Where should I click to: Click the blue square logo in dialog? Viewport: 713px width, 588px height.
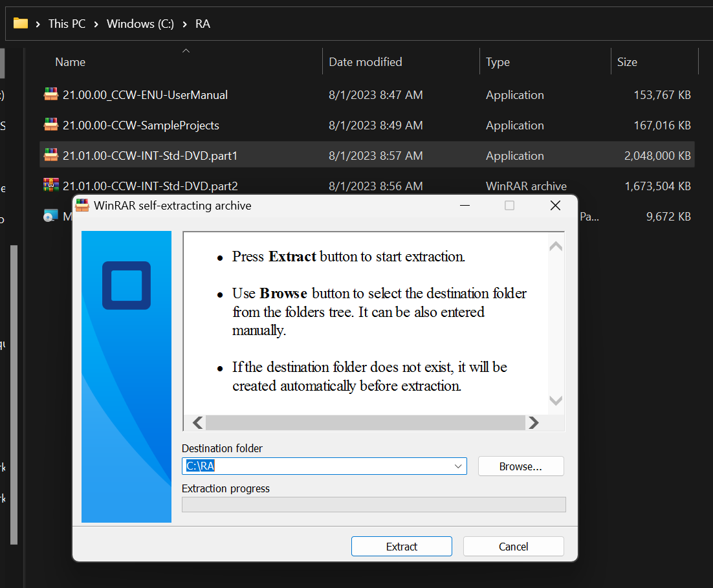pyautogui.click(x=126, y=285)
